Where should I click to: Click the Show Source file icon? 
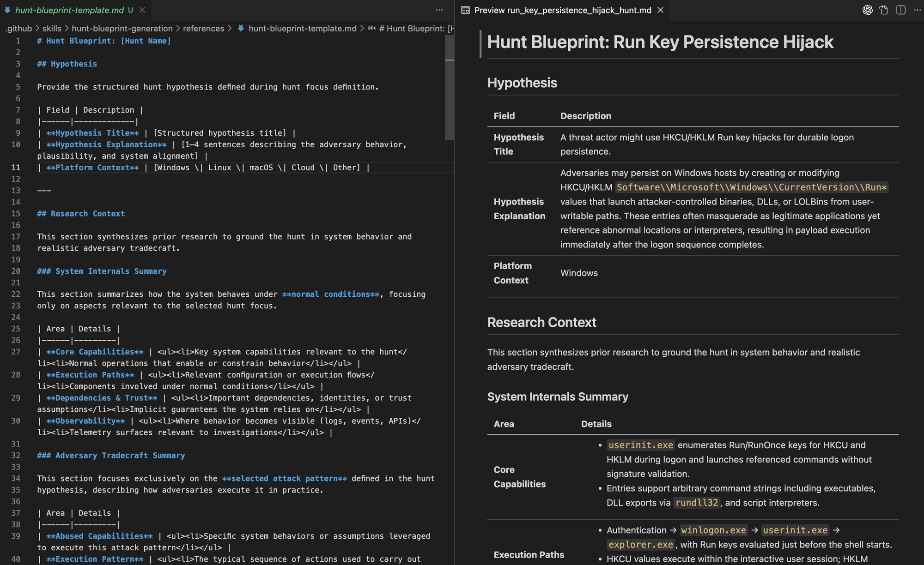coord(884,10)
